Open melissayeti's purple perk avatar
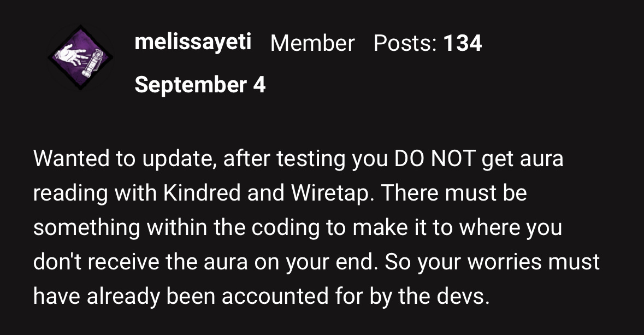 point(81,57)
